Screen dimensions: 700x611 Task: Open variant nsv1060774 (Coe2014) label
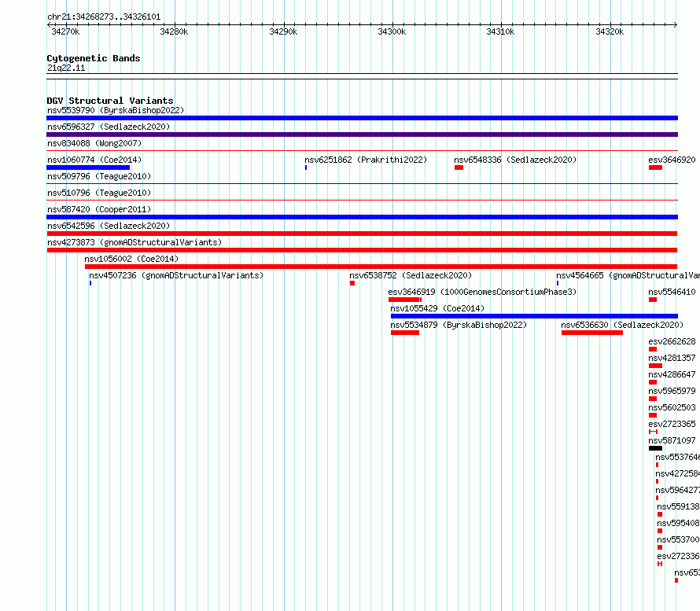tap(94, 160)
